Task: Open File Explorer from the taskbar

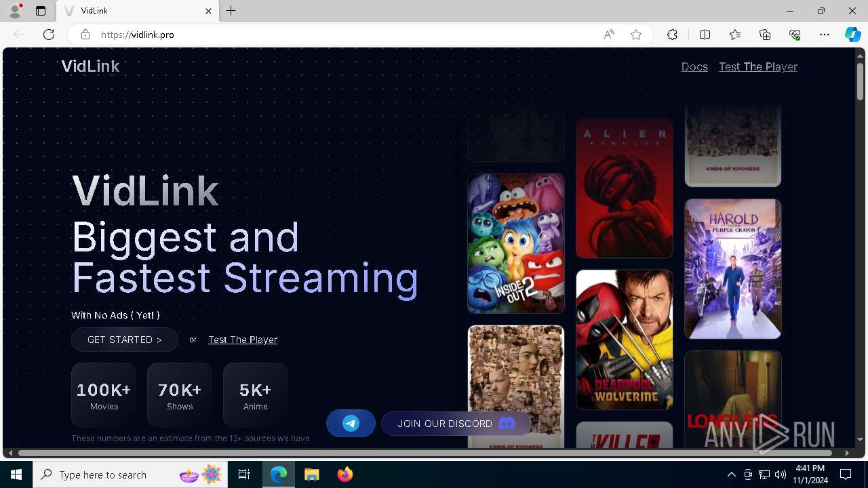Action: click(x=312, y=474)
